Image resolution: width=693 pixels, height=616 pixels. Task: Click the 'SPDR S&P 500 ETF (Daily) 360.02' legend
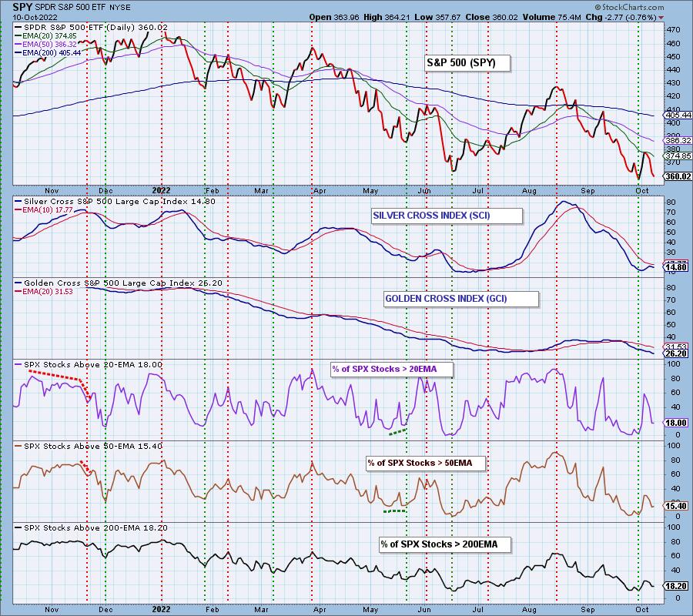[x=91, y=28]
